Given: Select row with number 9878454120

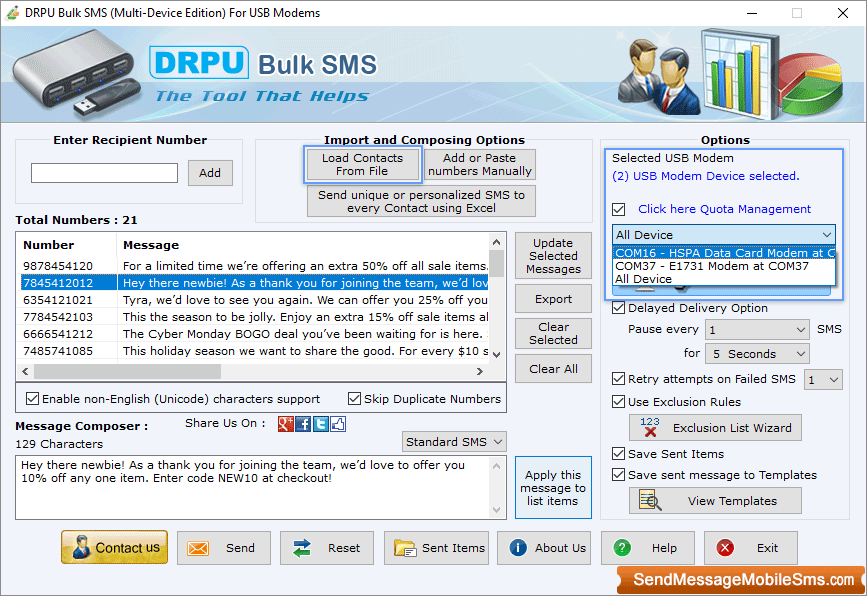Looking at the screenshot, I should click(x=255, y=266).
